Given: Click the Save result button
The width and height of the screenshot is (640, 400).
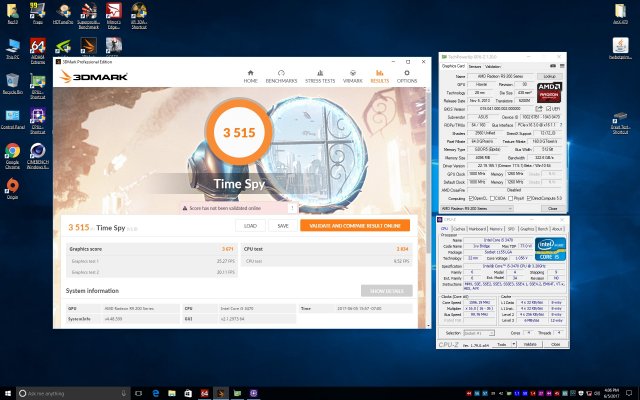Looking at the screenshot, I should (x=283, y=226).
